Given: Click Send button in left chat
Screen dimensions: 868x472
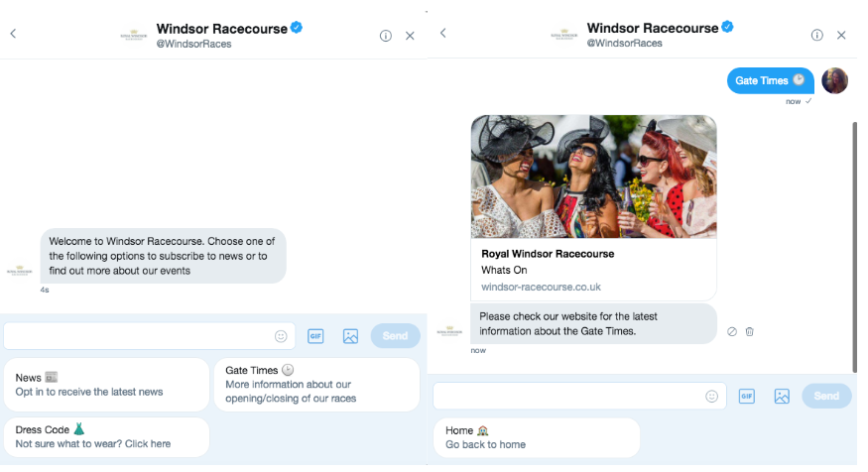Looking at the screenshot, I should pyautogui.click(x=395, y=336).
